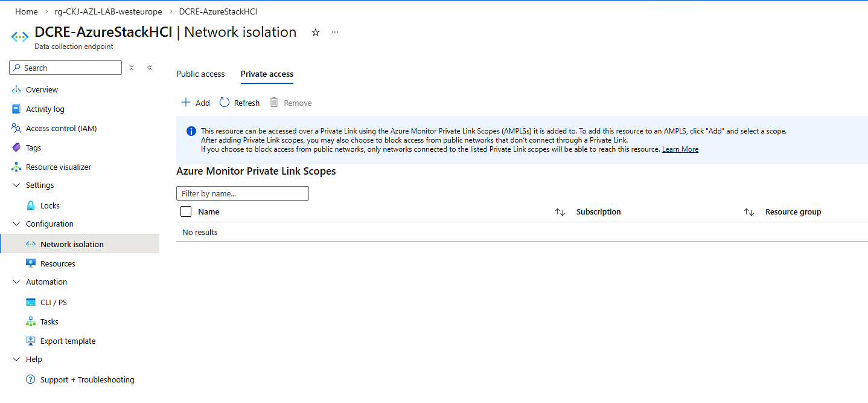
Task: Open Resource visualizer from sidebar
Action: coord(59,167)
